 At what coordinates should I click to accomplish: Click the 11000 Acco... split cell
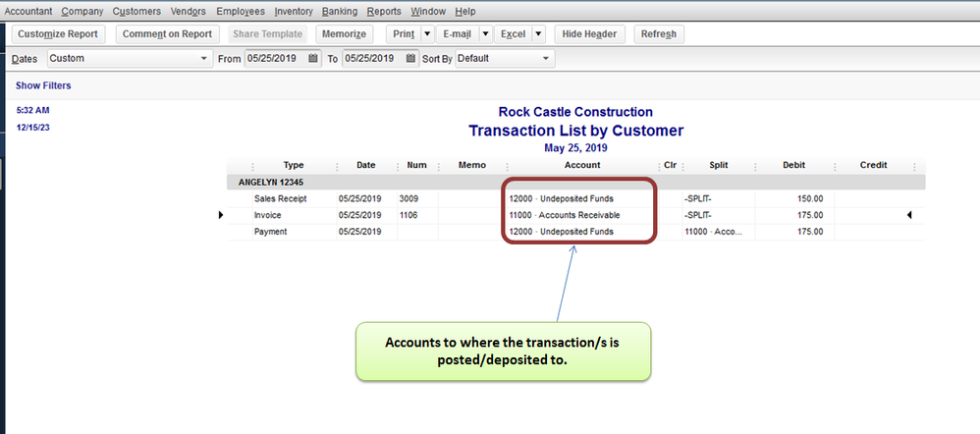[713, 232]
